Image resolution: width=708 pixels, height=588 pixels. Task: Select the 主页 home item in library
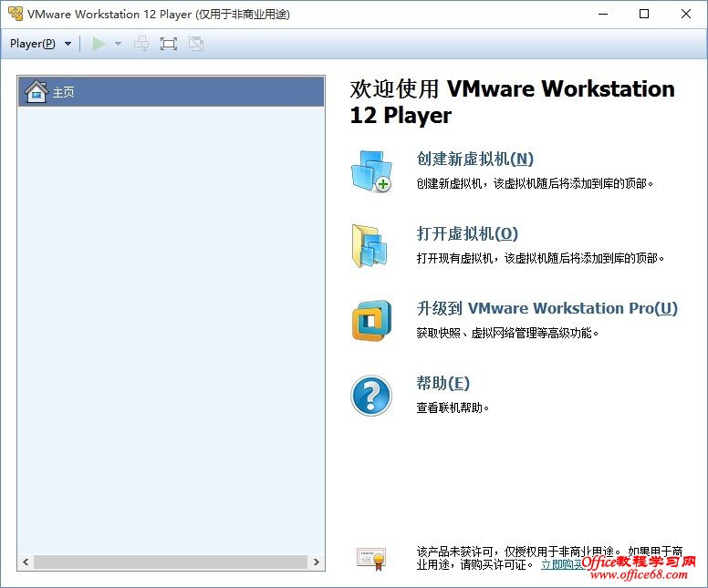click(172, 91)
